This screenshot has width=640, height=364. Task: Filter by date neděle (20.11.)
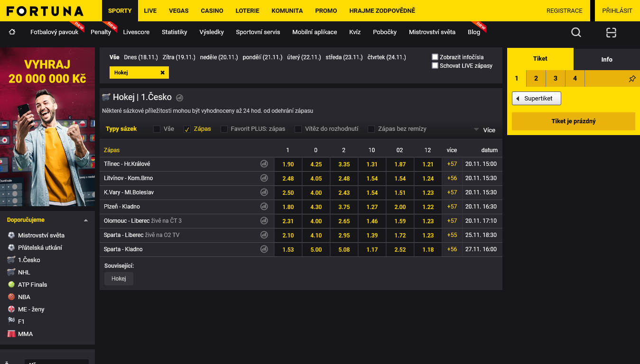pyautogui.click(x=219, y=57)
